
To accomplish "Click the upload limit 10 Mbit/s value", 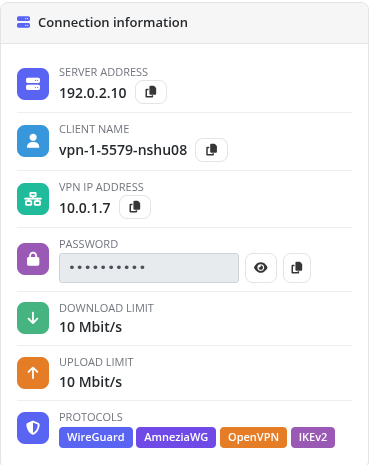I will click(x=90, y=382).
